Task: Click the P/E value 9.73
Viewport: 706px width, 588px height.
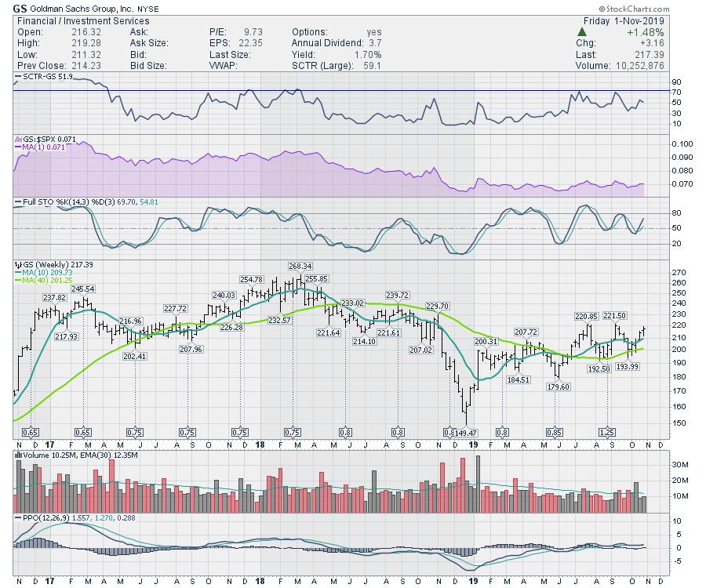Action: pyautogui.click(x=253, y=32)
